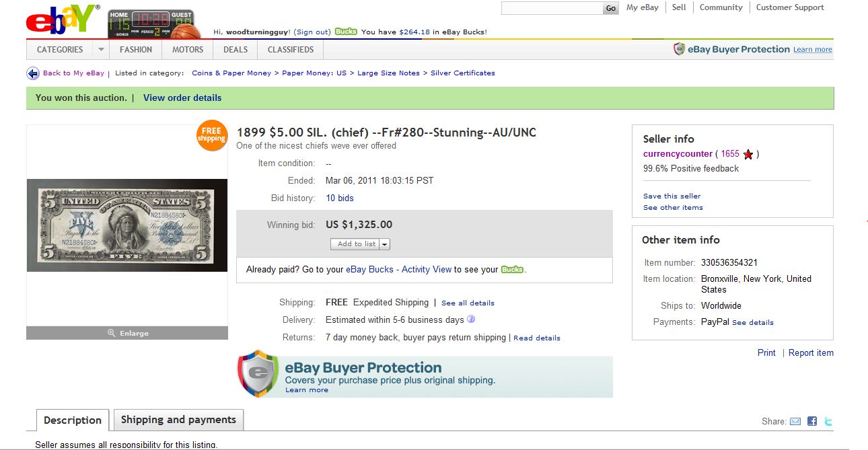View the 10 bids history link
The height and width of the screenshot is (450, 868).
click(x=340, y=198)
